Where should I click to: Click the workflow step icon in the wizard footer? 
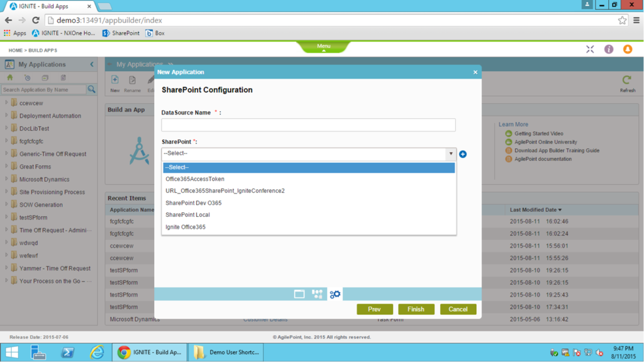coord(317,293)
